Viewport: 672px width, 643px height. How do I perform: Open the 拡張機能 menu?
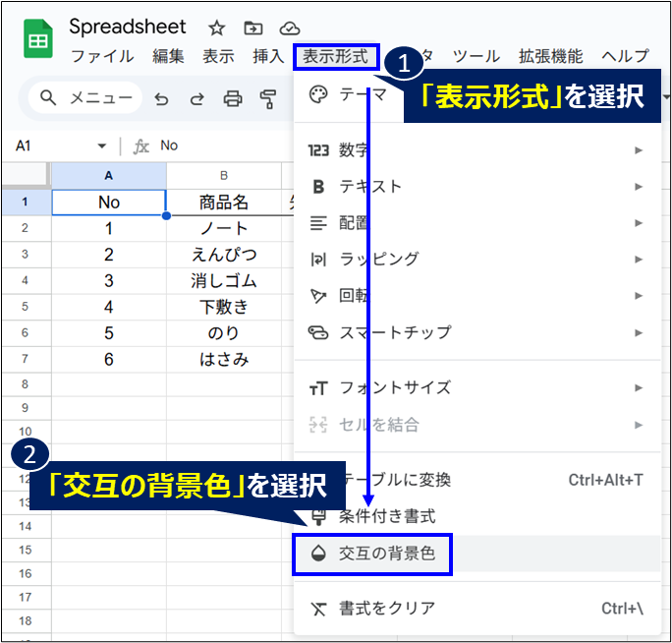click(551, 56)
